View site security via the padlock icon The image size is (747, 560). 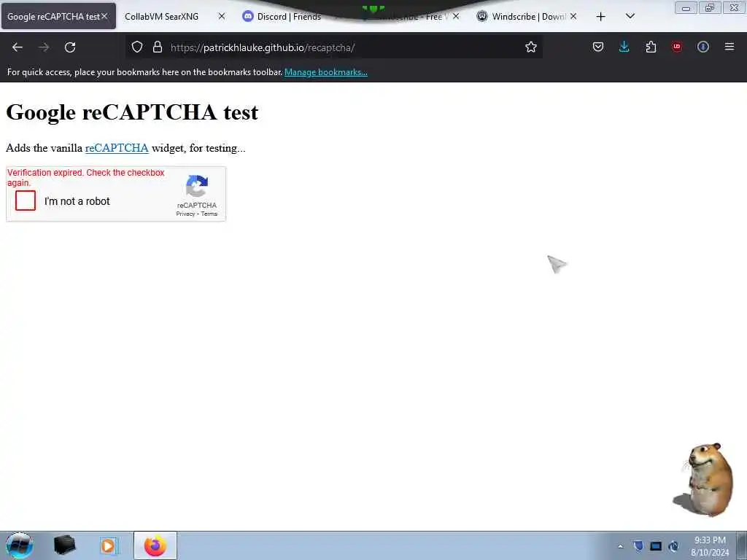pyautogui.click(x=158, y=47)
